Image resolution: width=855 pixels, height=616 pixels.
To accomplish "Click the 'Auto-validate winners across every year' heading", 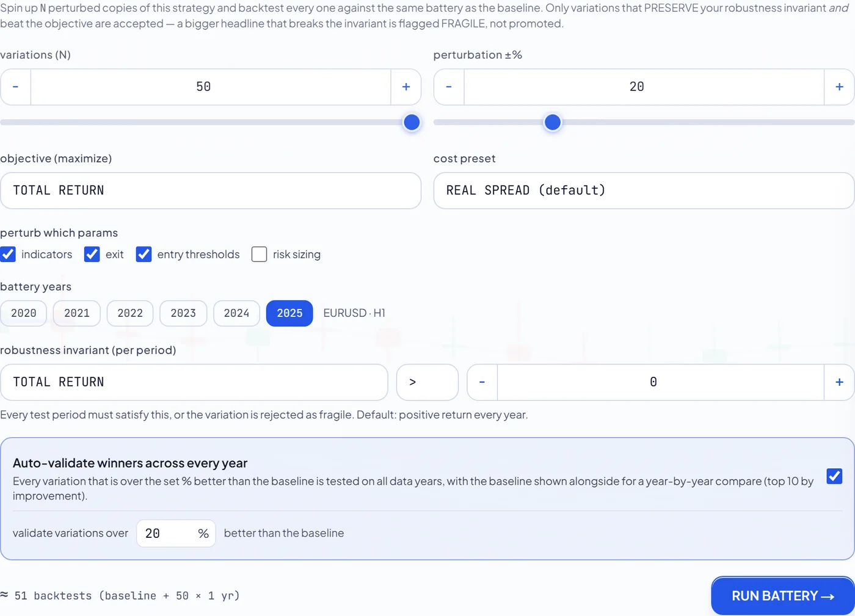I will (130, 463).
